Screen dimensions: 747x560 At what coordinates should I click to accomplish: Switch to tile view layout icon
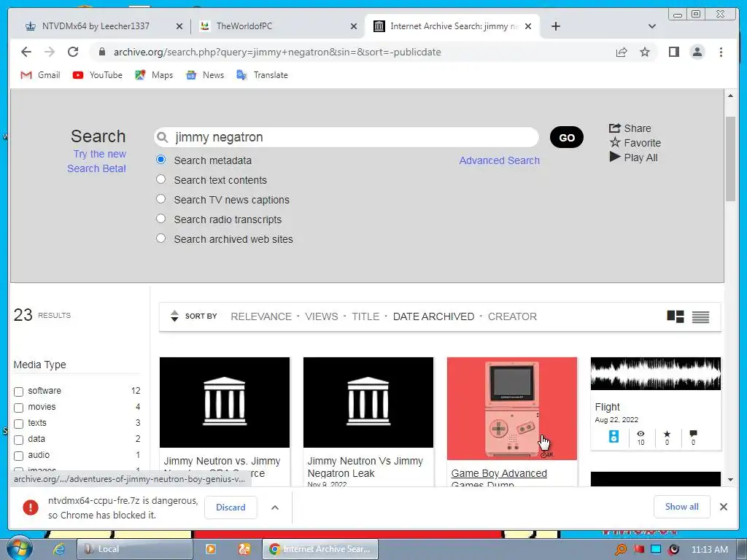tap(675, 316)
